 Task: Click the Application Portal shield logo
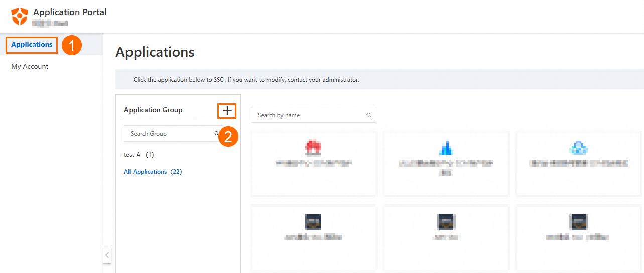point(19,16)
